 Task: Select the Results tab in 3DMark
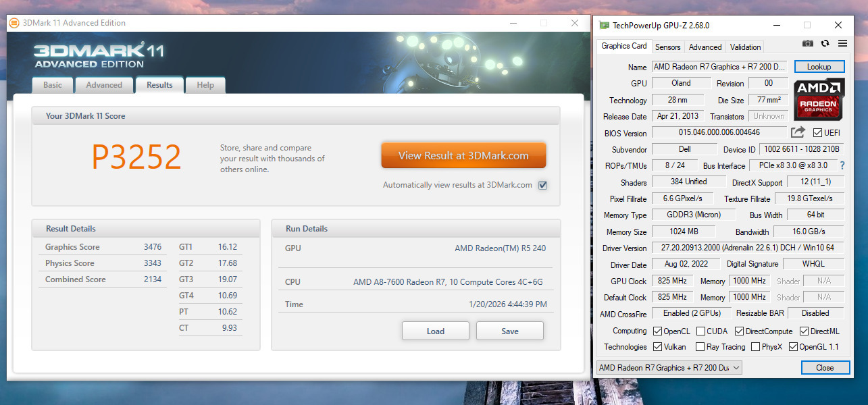tap(159, 85)
